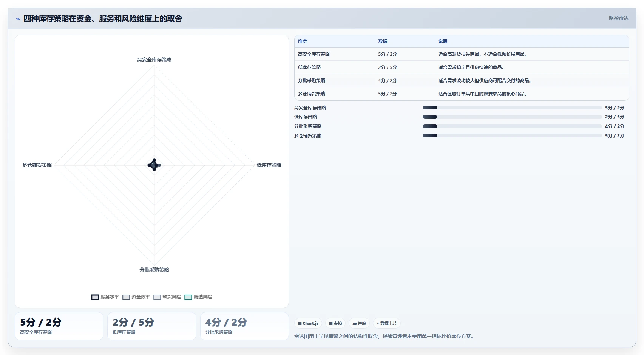
Task: Click the 表格 tag chip
Action: 335,323
